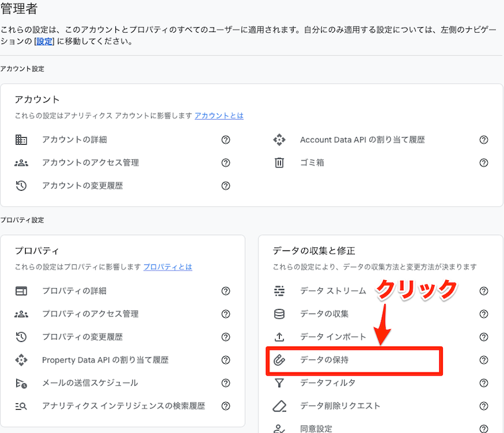
Task: Click the data deletion request eraser icon
Action: (x=279, y=406)
